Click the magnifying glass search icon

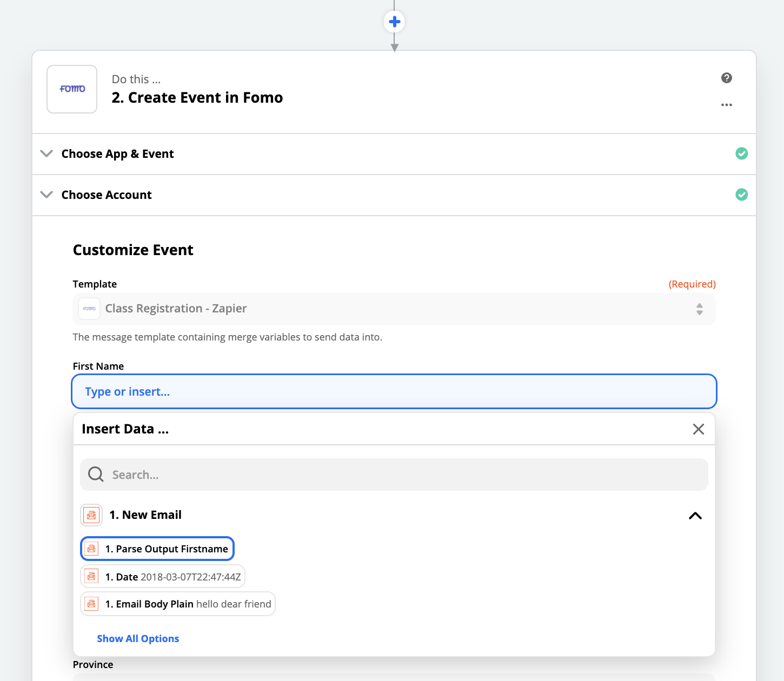[96, 475]
